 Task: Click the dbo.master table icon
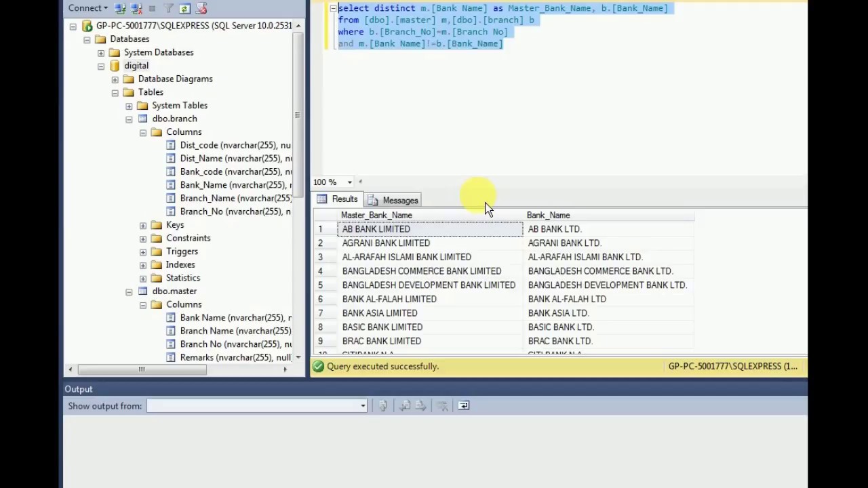[x=142, y=291]
